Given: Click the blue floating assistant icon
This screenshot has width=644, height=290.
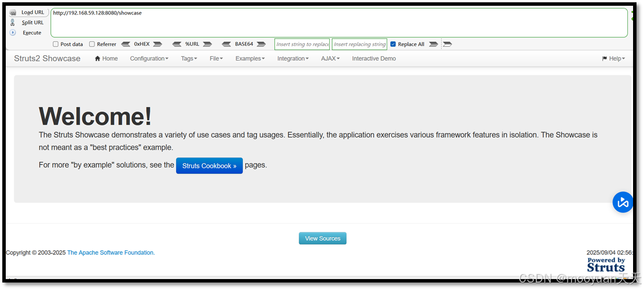Looking at the screenshot, I should tap(623, 202).
